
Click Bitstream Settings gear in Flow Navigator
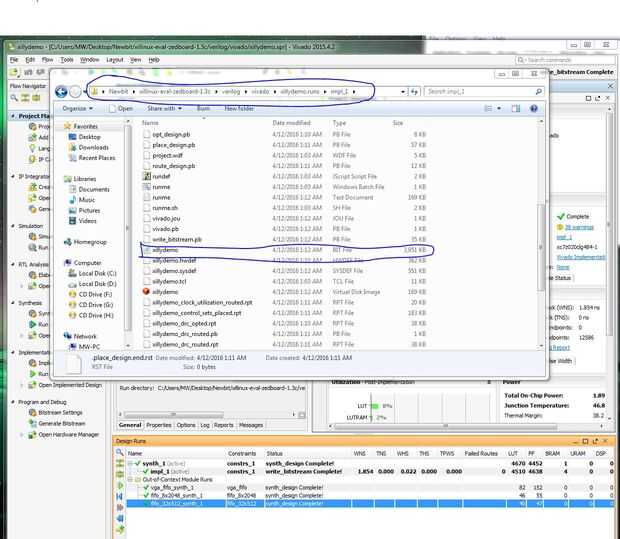33,412
